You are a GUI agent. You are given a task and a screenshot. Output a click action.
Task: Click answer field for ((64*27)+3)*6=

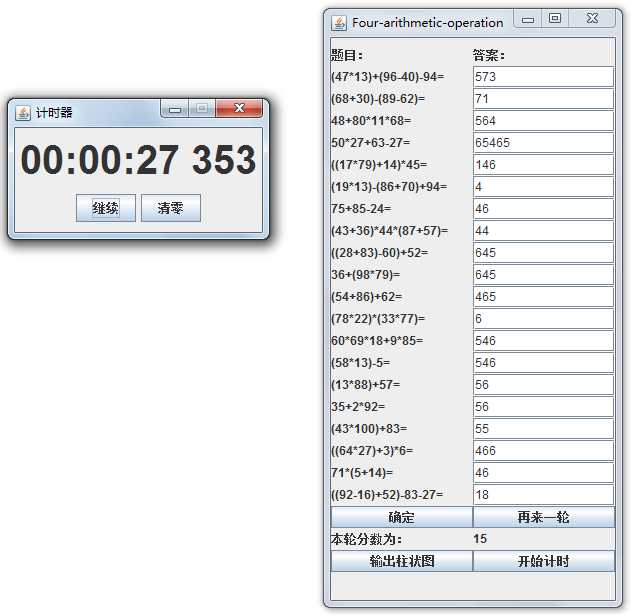click(543, 451)
